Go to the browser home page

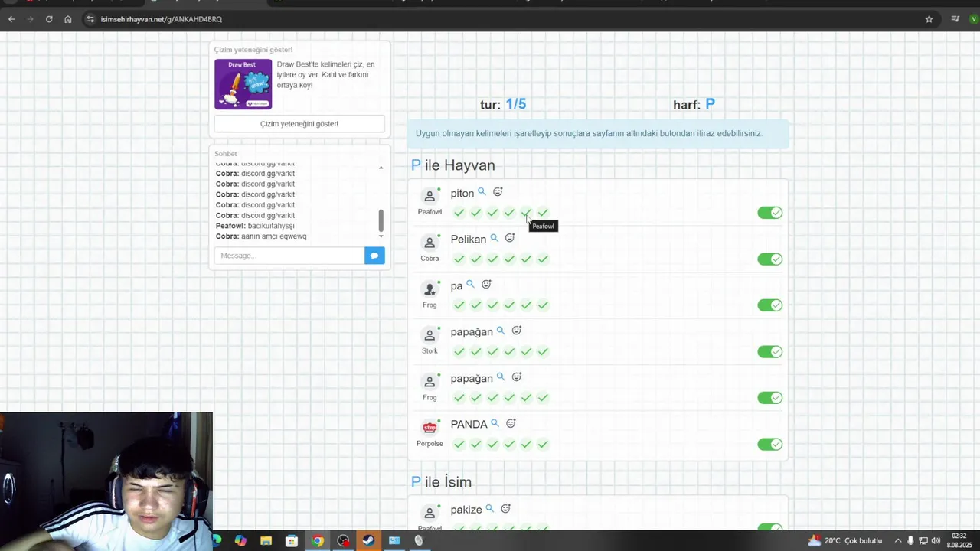[x=68, y=19]
